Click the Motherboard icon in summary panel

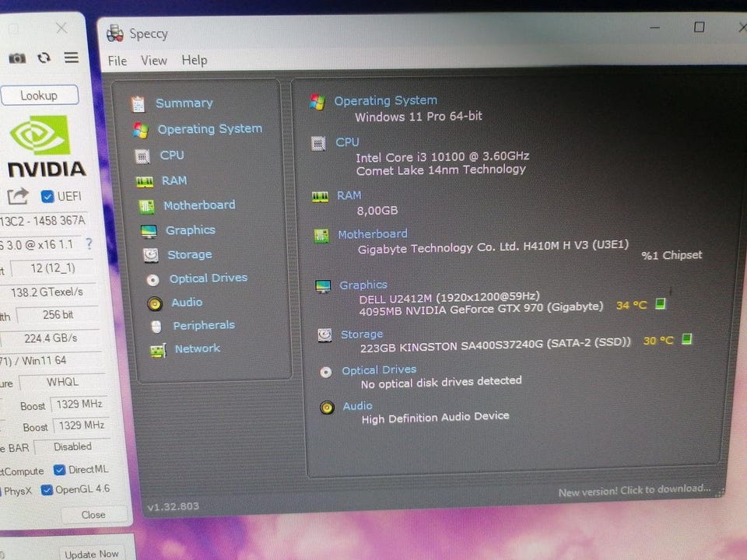pyautogui.click(x=321, y=235)
